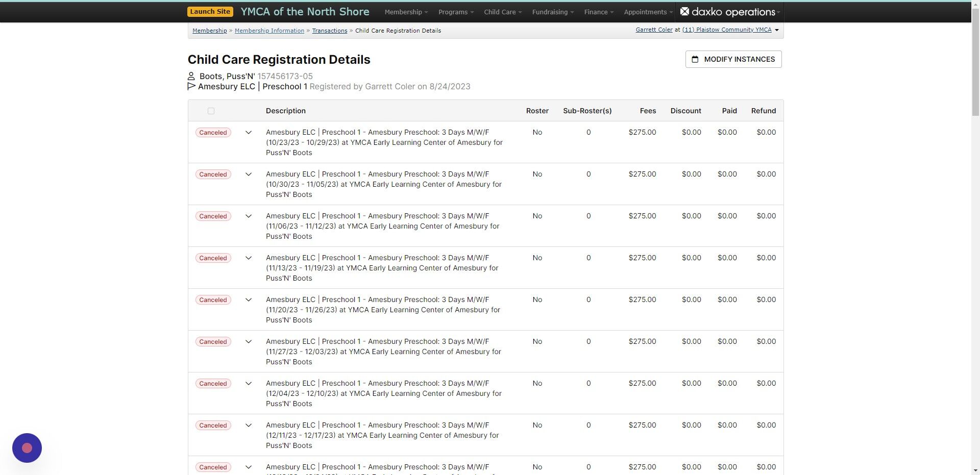Click the Sub-Roster(s) column header
Image resolution: width=980 pixels, height=475 pixels.
click(x=587, y=111)
